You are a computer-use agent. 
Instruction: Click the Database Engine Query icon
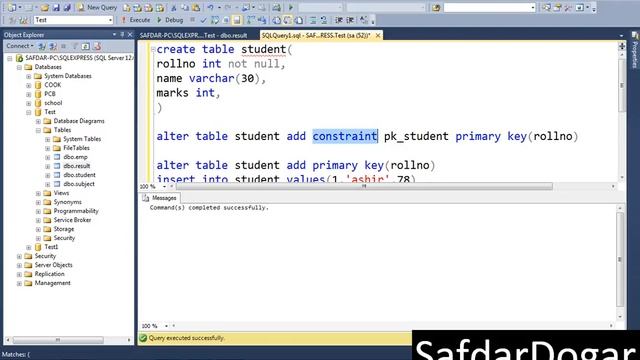[x=127, y=7]
